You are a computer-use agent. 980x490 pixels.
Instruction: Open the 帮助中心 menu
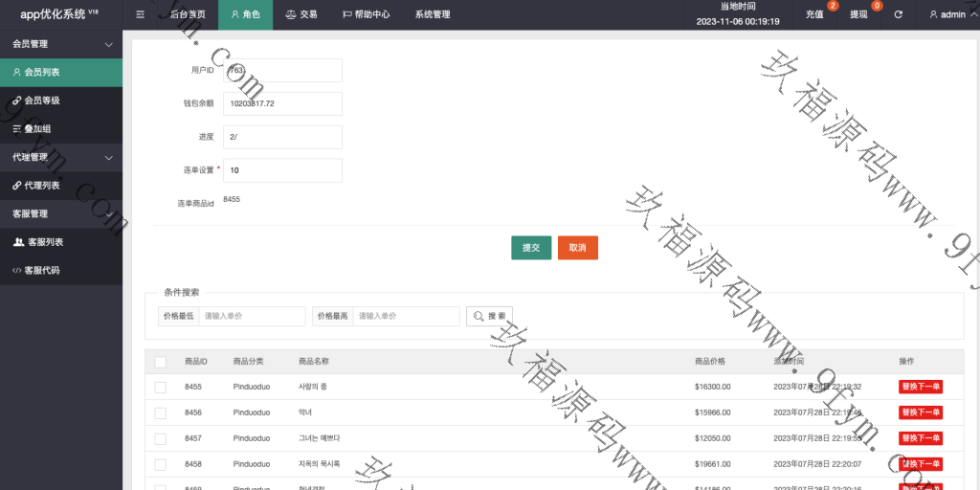pyautogui.click(x=366, y=14)
